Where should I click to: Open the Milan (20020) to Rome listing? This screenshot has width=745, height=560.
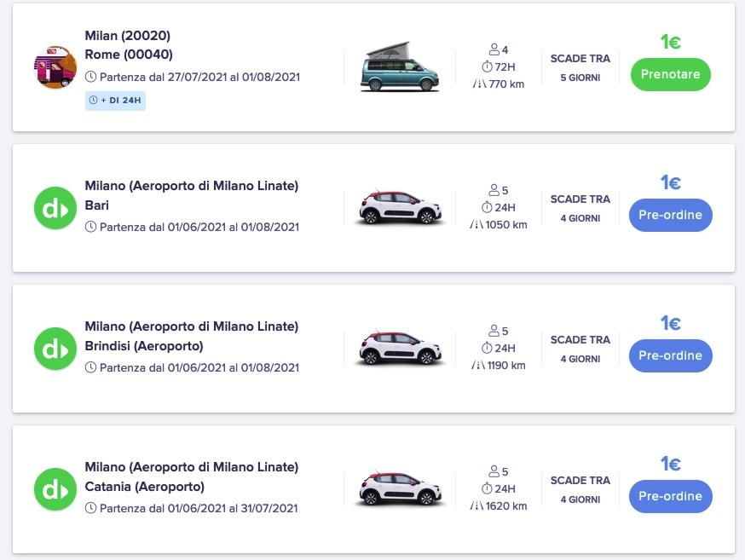128,36
